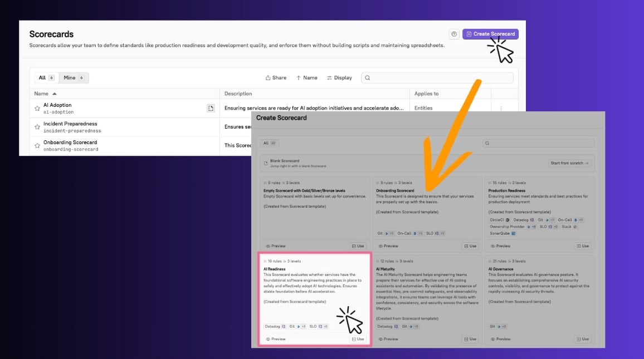Click the AI Governance card title
Viewport: 644px width, 359px height.
501,269
